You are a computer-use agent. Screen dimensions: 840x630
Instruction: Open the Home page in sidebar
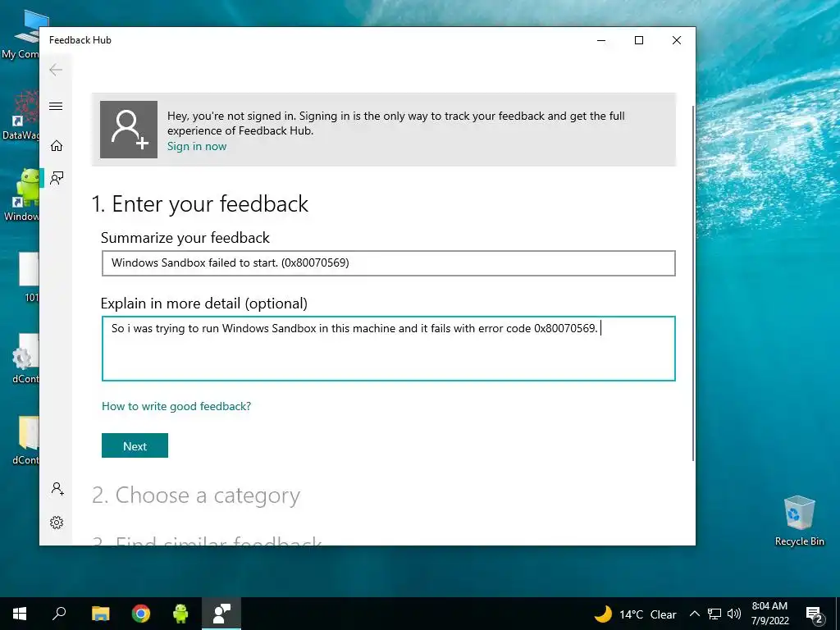click(x=57, y=146)
